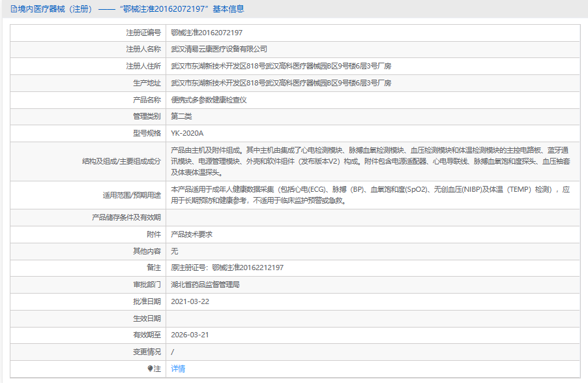Select attachment value 产品技术要求
The height and width of the screenshot is (383, 588).
coord(192,234)
